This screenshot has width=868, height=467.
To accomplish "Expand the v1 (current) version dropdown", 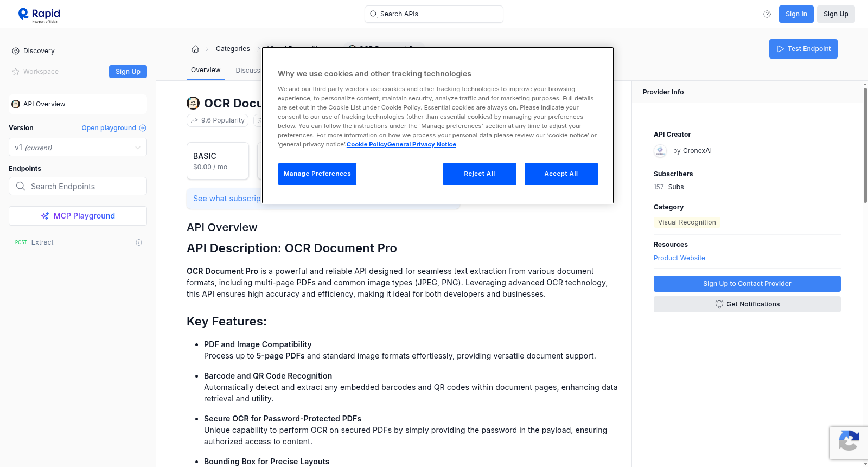I will pyautogui.click(x=78, y=148).
